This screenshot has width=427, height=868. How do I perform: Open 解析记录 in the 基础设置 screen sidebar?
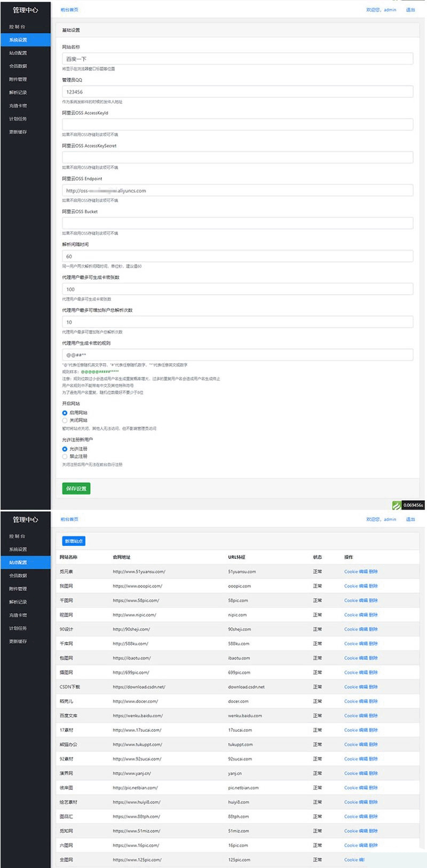[x=18, y=92]
